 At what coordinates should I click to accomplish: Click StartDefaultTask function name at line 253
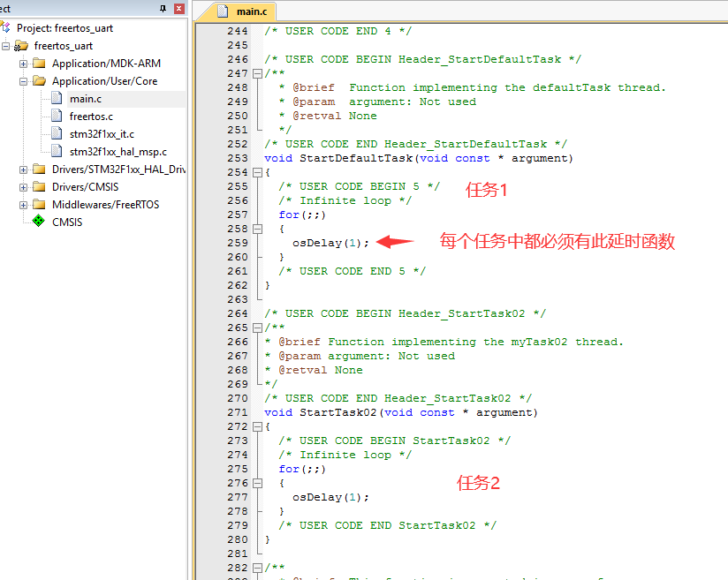(x=356, y=158)
